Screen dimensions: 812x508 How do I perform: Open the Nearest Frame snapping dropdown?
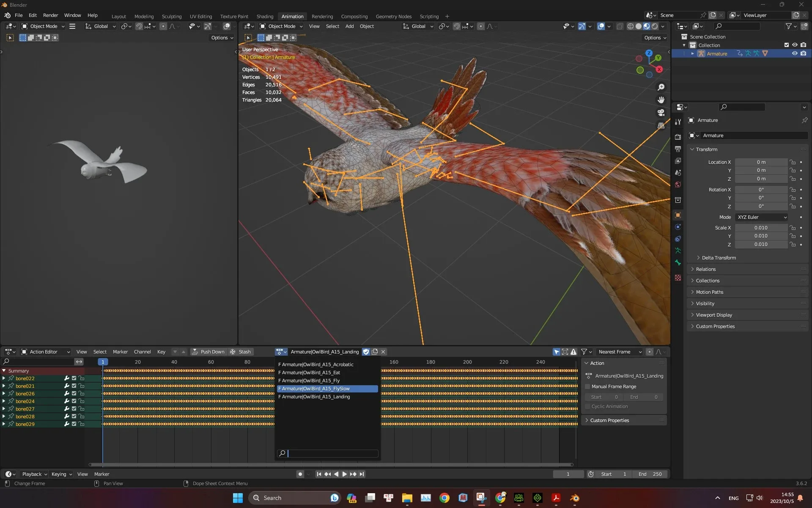point(619,352)
